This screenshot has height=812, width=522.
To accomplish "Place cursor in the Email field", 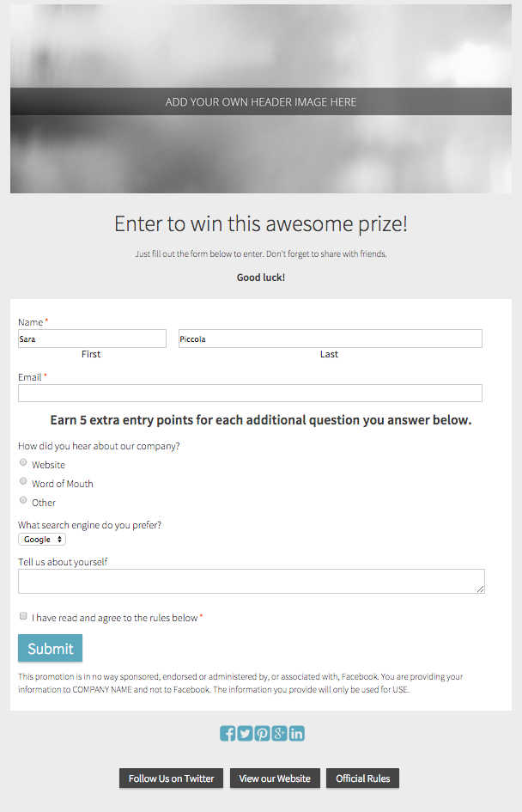I will coord(250,393).
